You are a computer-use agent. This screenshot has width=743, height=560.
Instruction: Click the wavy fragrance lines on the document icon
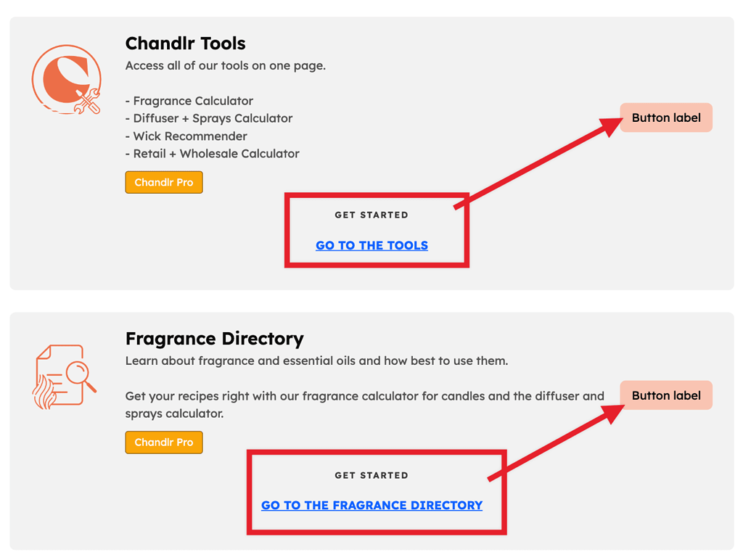44,392
